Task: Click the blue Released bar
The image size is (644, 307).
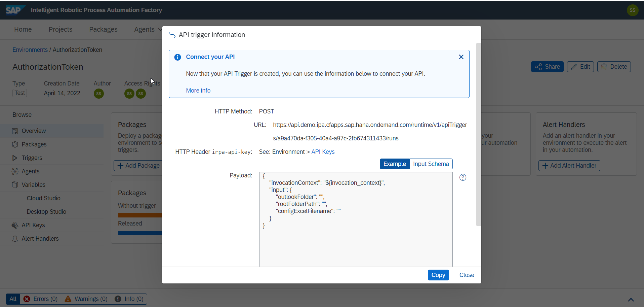Action: tap(140, 233)
